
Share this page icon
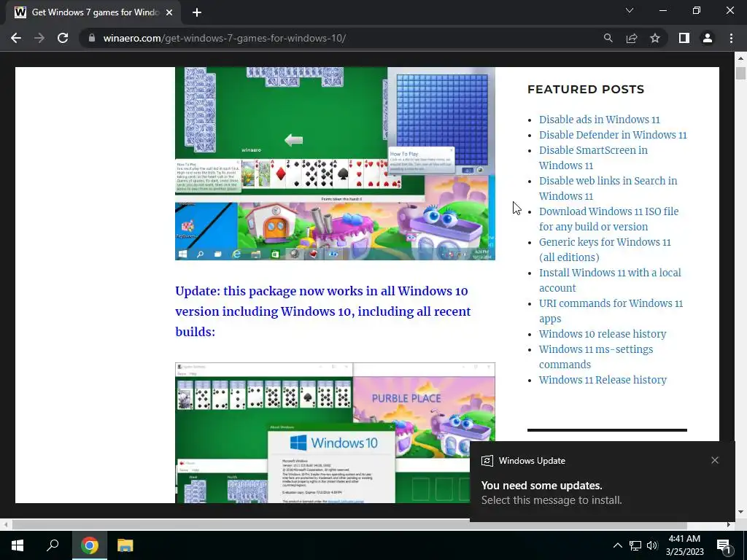click(x=632, y=38)
